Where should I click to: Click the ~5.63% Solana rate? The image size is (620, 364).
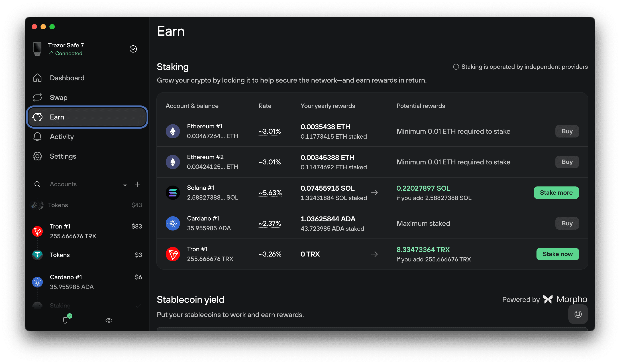click(270, 193)
